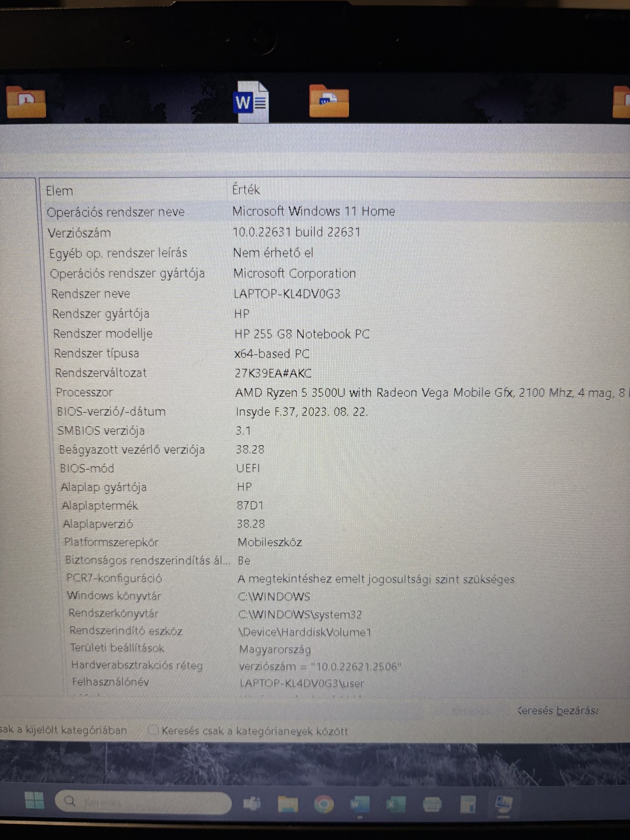Click the Word document icon on the desktop
The width and height of the screenshot is (630, 840).
(x=252, y=101)
